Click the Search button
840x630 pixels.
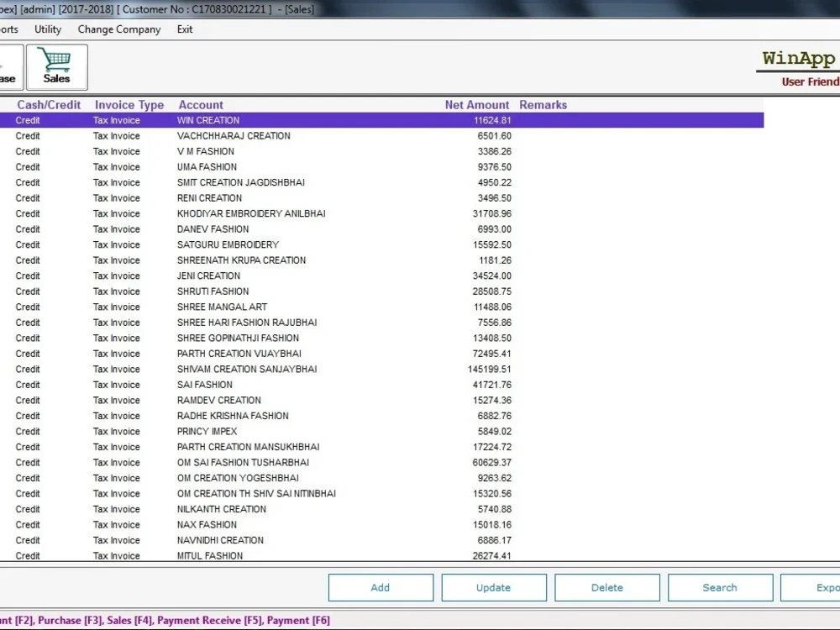click(720, 588)
